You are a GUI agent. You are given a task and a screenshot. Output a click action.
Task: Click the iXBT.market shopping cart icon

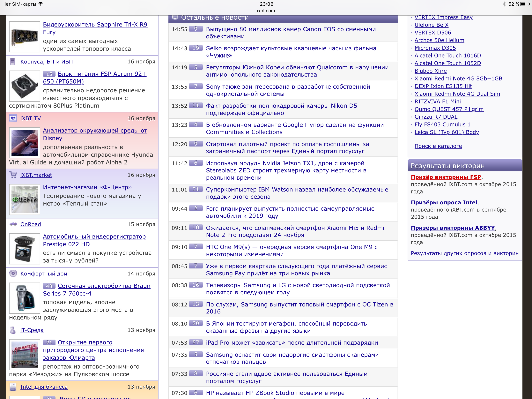[x=13, y=175]
